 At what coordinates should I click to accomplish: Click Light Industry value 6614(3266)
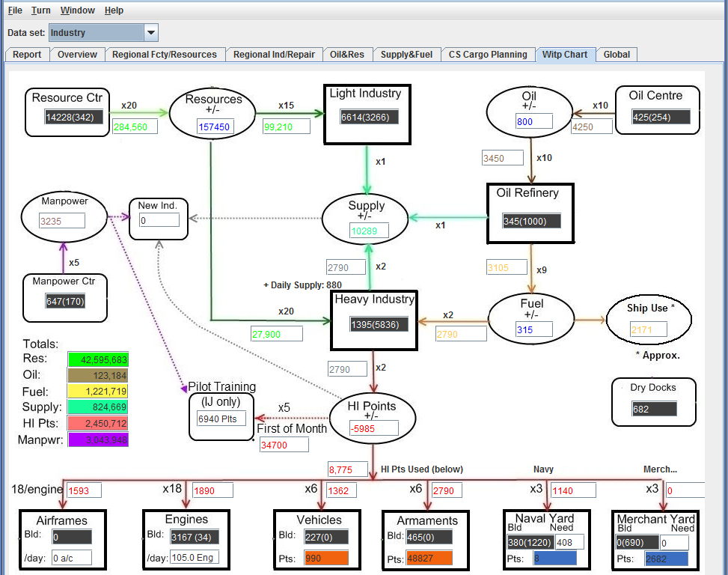tap(369, 117)
